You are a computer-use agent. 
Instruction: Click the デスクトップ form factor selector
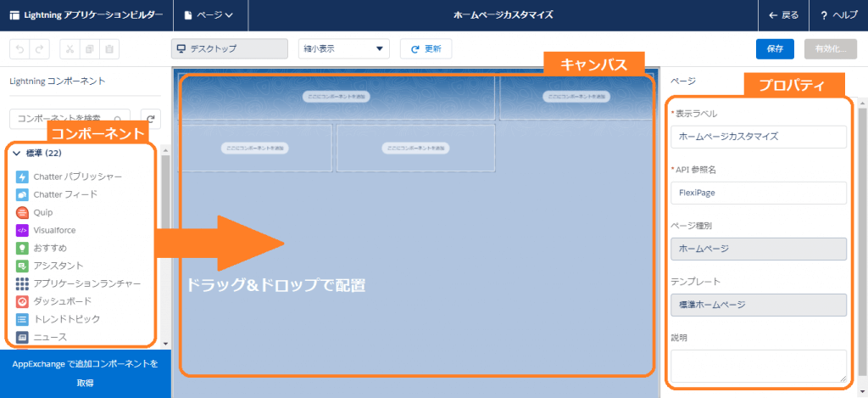[x=230, y=48]
